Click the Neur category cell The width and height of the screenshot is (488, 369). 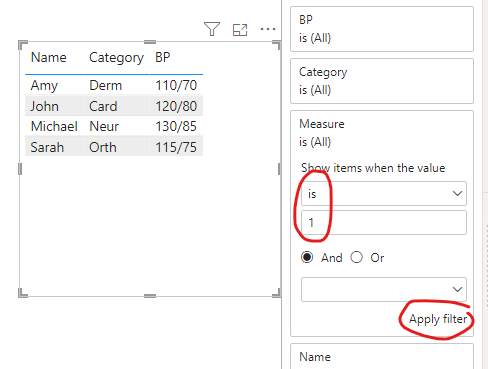pos(104,126)
